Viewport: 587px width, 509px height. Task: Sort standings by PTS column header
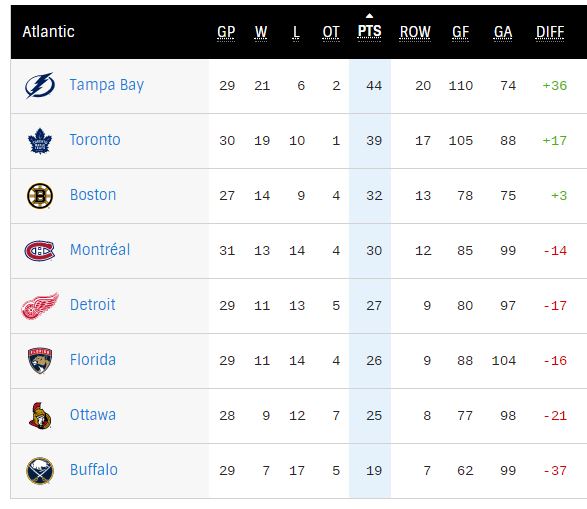[x=369, y=31]
